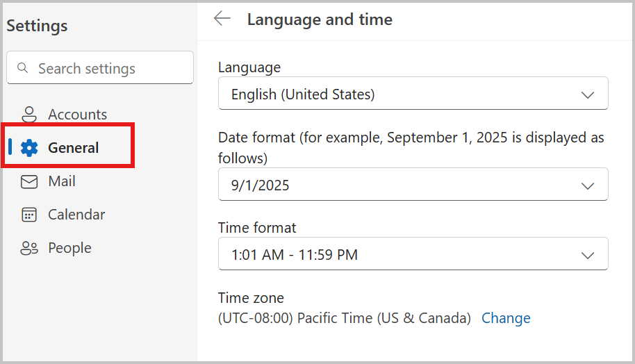The height and width of the screenshot is (364, 635).
Task: Switch to the Mail settings section
Action: tap(62, 181)
